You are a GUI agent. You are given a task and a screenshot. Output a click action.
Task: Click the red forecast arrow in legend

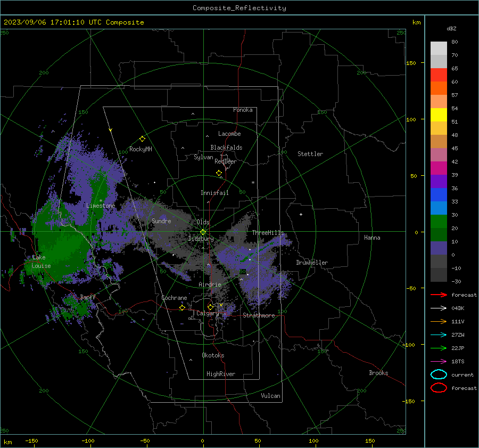tap(439, 295)
